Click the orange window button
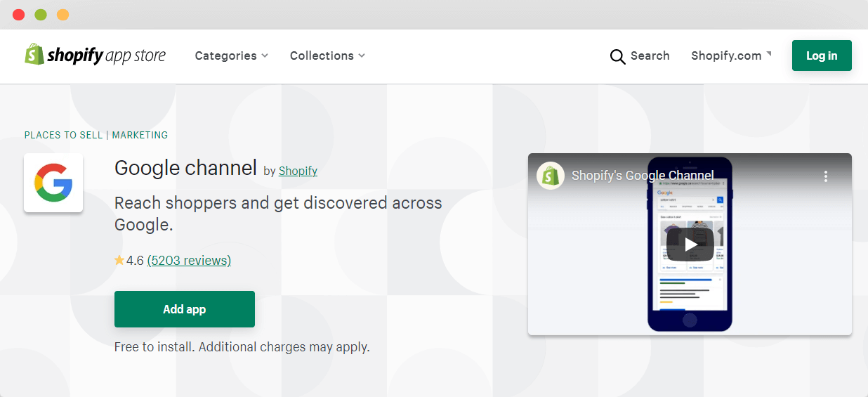Viewport: 868px width, 397px height. pyautogui.click(x=63, y=15)
